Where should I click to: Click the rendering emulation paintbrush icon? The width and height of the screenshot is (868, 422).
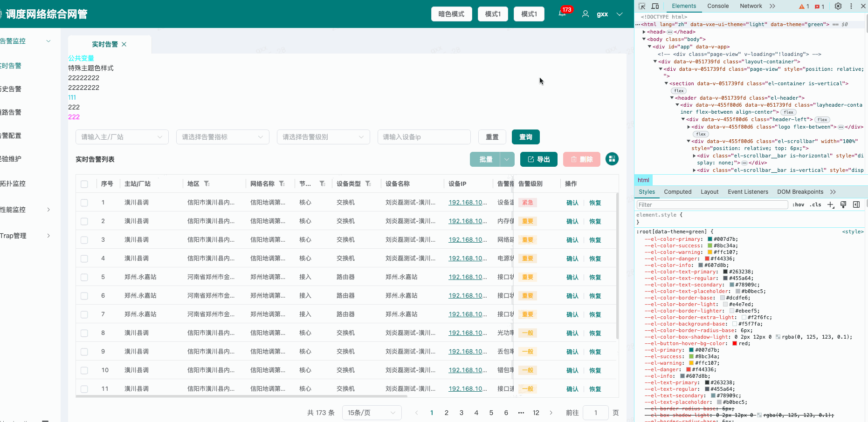click(843, 204)
